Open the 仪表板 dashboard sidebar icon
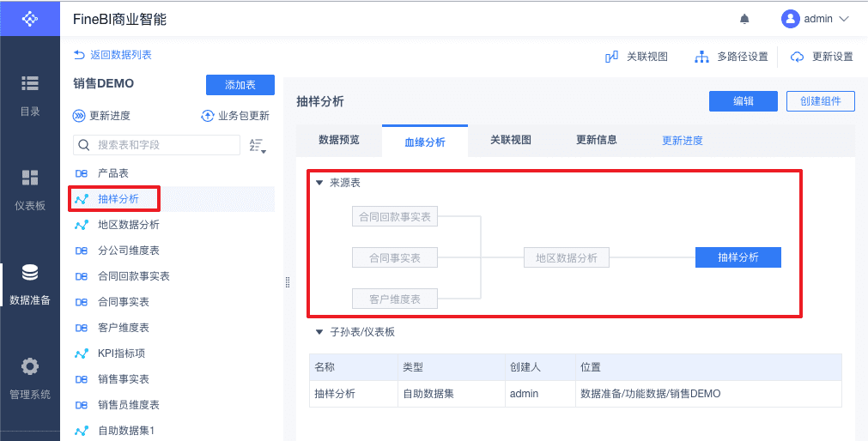868x441 pixels. [30, 178]
